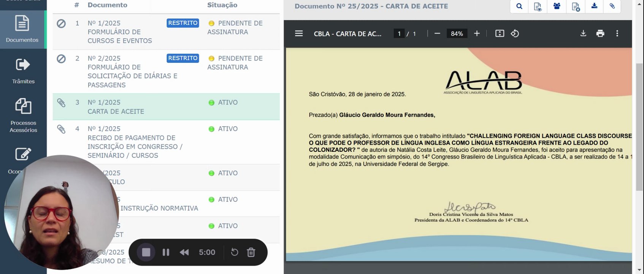The image size is (644, 274).
Task: Download the PDF from viewer toolbar
Action: point(583,33)
